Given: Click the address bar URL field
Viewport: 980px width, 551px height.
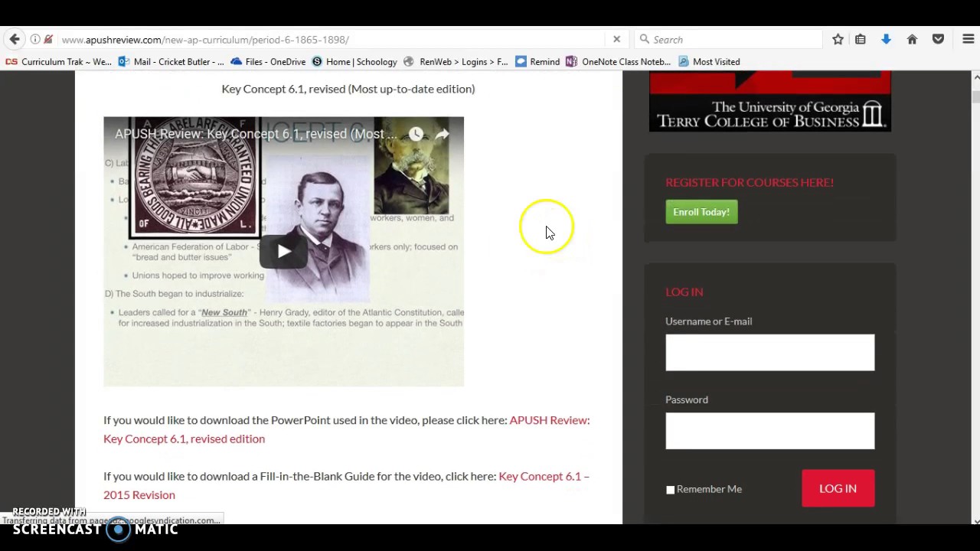Looking at the screenshot, I should (329, 39).
